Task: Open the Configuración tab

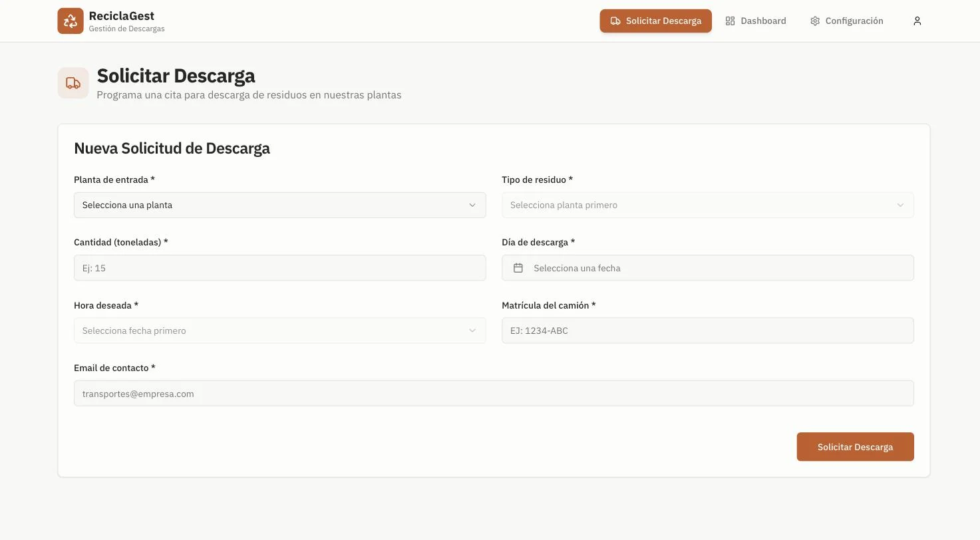Action: 847,21
